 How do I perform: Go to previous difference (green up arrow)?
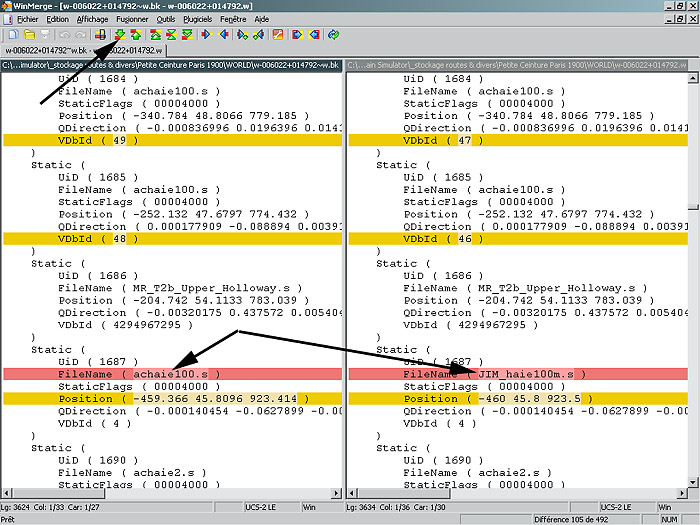coord(136,34)
